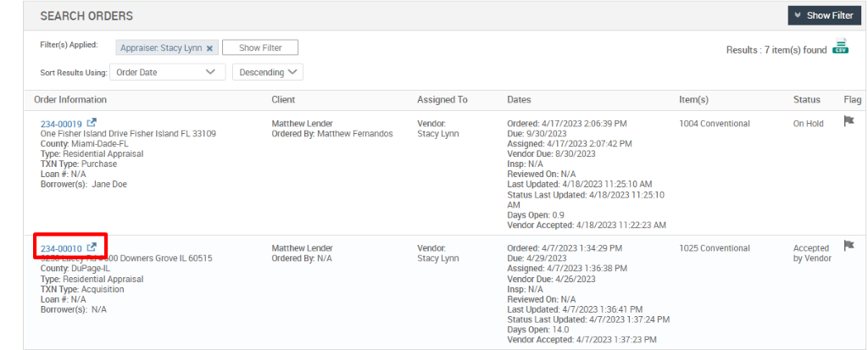Viewport: 868px width, 350px height.
Task: Click the dark Show Filter button
Action: click(824, 15)
